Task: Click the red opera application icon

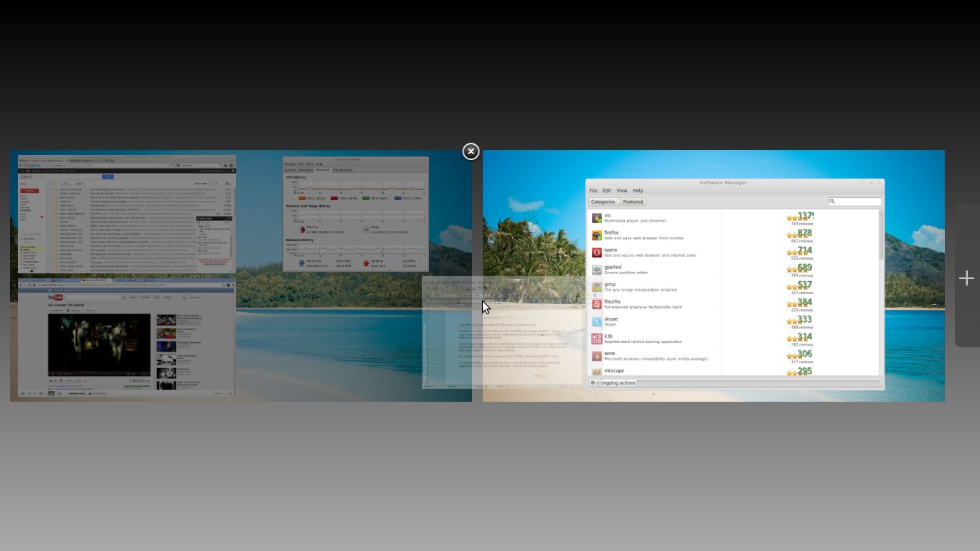Action: [x=596, y=253]
